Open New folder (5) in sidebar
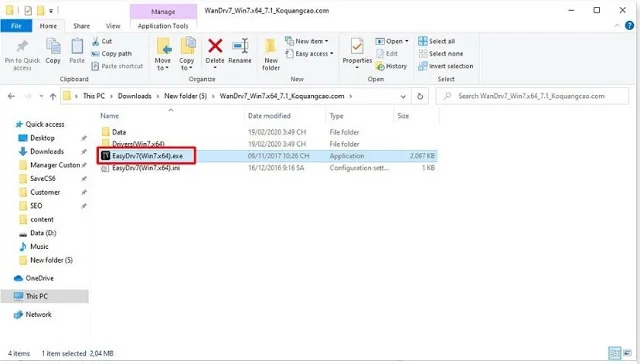The height and width of the screenshot is (364, 640). [x=51, y=260]
